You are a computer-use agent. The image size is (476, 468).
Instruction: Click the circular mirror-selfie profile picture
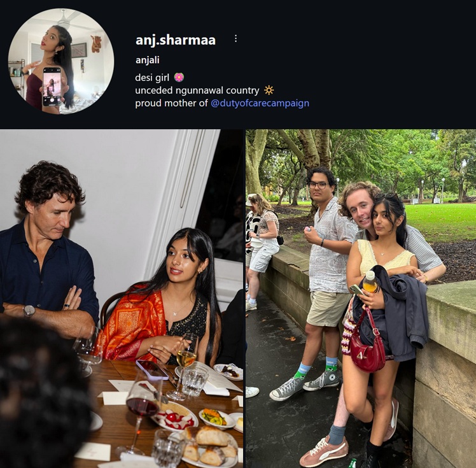coord(61,61)
